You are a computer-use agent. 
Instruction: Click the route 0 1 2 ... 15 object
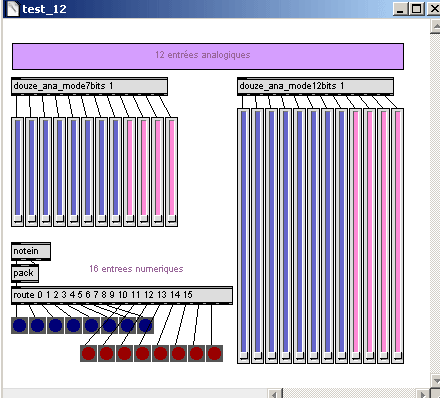(x=122, y=295)
